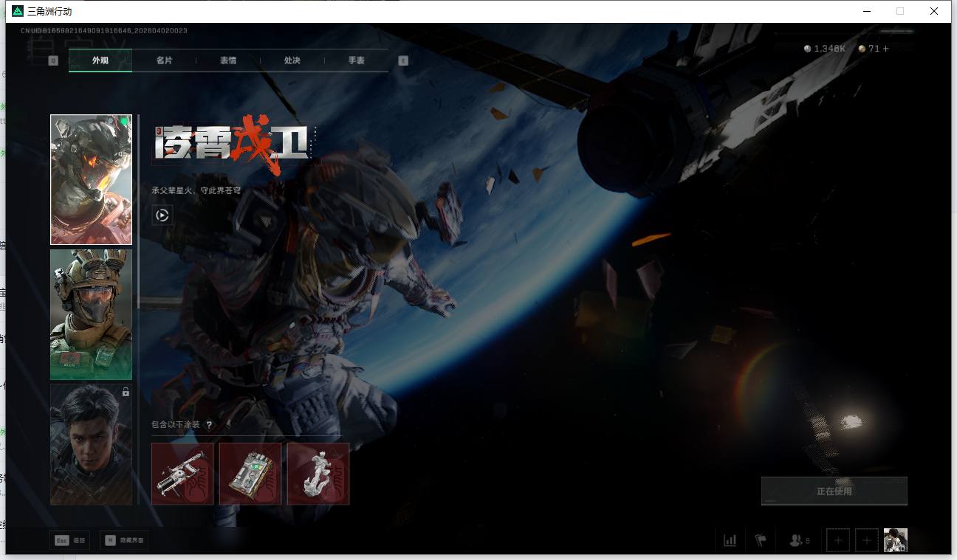
Task: Select the electronic device skin item tile
Action: [x=250, y=474]
